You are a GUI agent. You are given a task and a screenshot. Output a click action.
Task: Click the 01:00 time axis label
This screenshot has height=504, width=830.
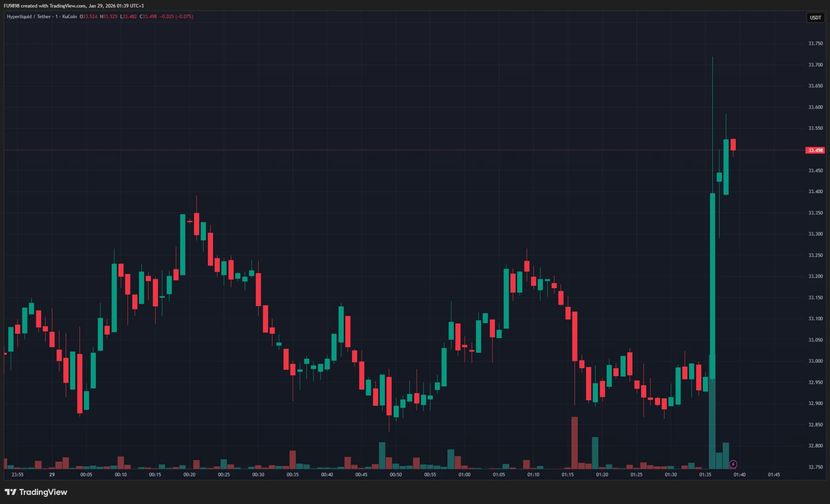point(464,475)
